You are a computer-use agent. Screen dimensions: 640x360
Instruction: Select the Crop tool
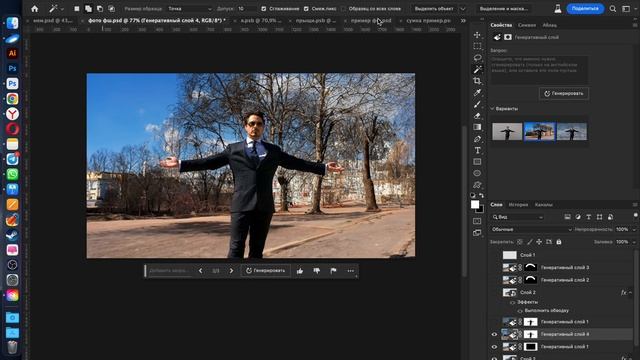[477, 81]
